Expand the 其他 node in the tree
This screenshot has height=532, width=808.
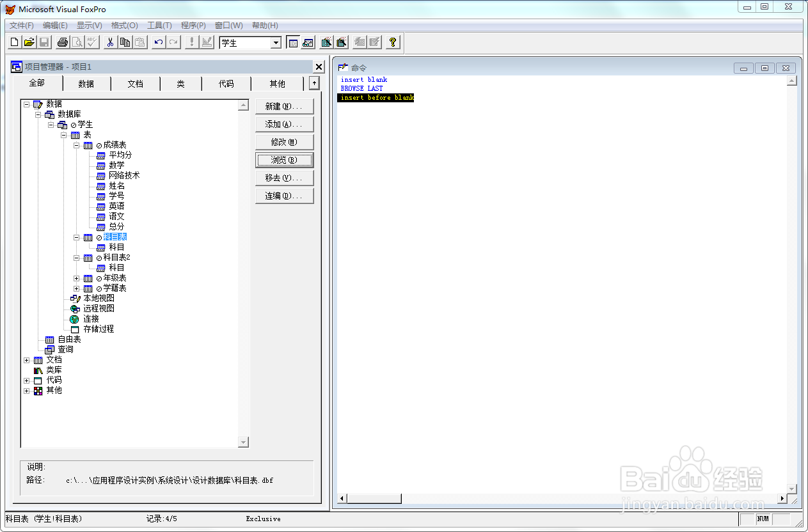point(27,391)
